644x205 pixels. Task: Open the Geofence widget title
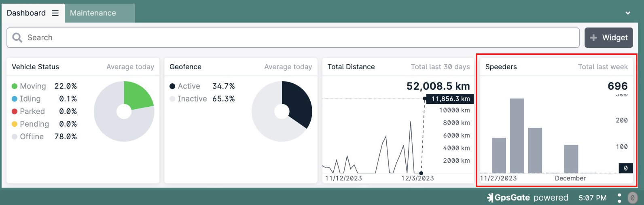(x=185, y=67)
